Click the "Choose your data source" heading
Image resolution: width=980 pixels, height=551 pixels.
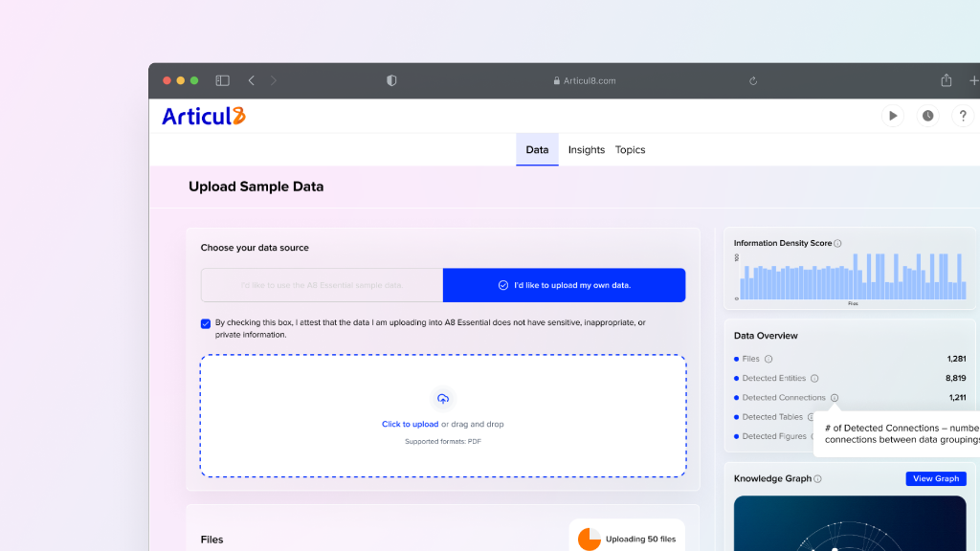click(x=255, y=248)
